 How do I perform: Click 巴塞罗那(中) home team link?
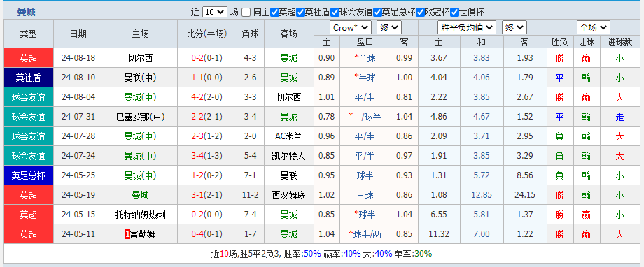tap(141, 117)
